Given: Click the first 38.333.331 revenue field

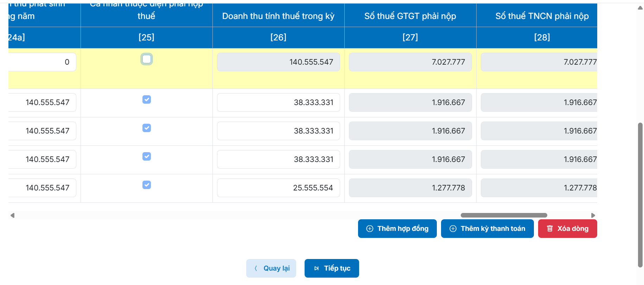Looking at the screenshot, I should pyautogui.click(x=278, y=103).
